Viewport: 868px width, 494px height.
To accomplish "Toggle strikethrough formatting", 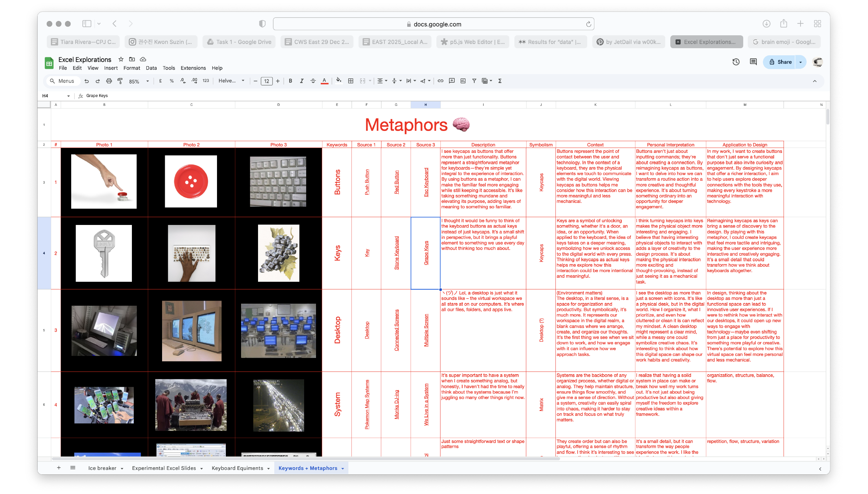I will pyautogui.click(x=313, y=81).
